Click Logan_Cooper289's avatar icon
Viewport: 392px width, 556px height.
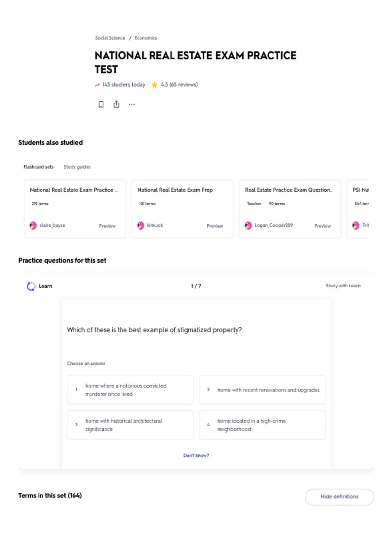(248, 225)
